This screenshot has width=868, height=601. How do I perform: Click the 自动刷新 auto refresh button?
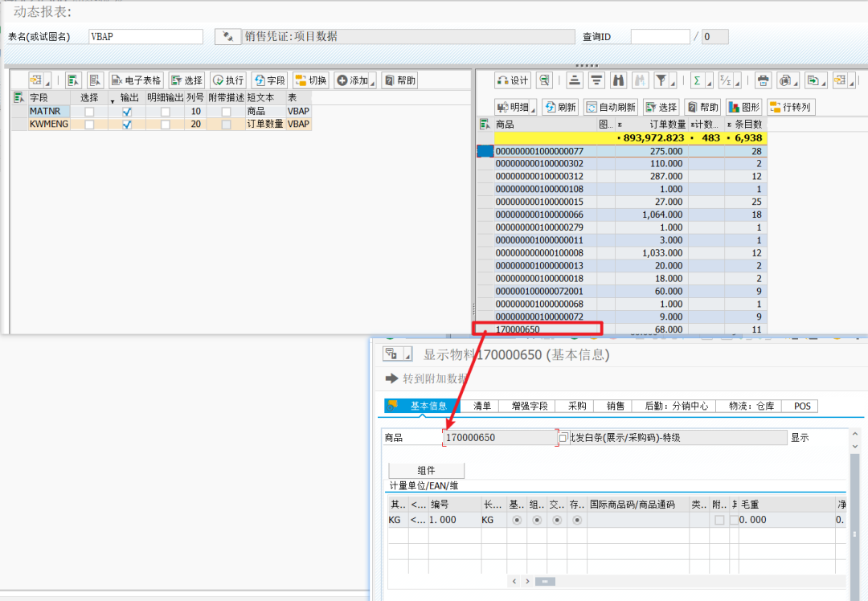[611, 107]
